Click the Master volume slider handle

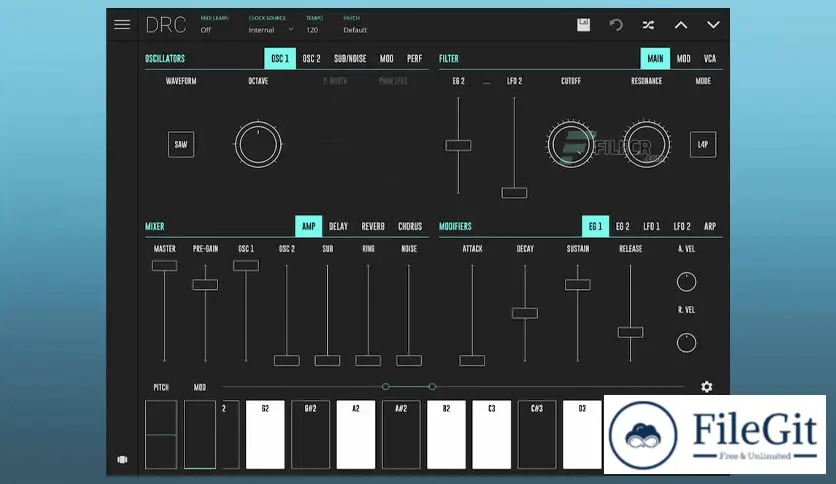[164, 265]
